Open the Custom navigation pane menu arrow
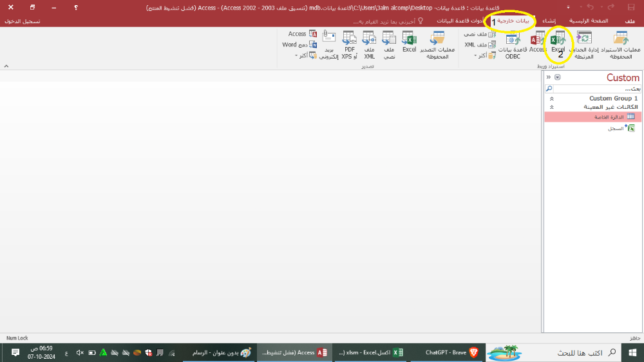The image size is (644, 362). tap(557, 77)
